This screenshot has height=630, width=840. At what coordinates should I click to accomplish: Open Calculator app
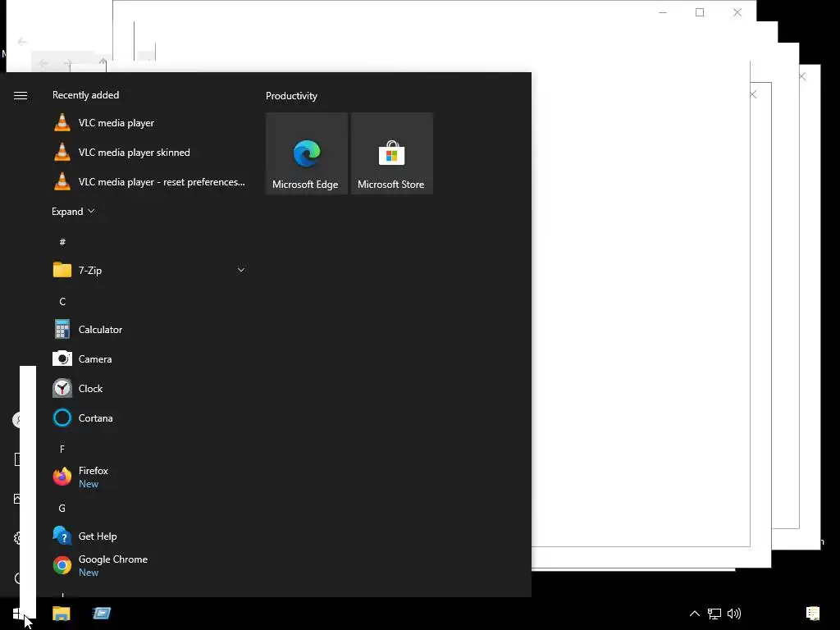tap(149, 330)
